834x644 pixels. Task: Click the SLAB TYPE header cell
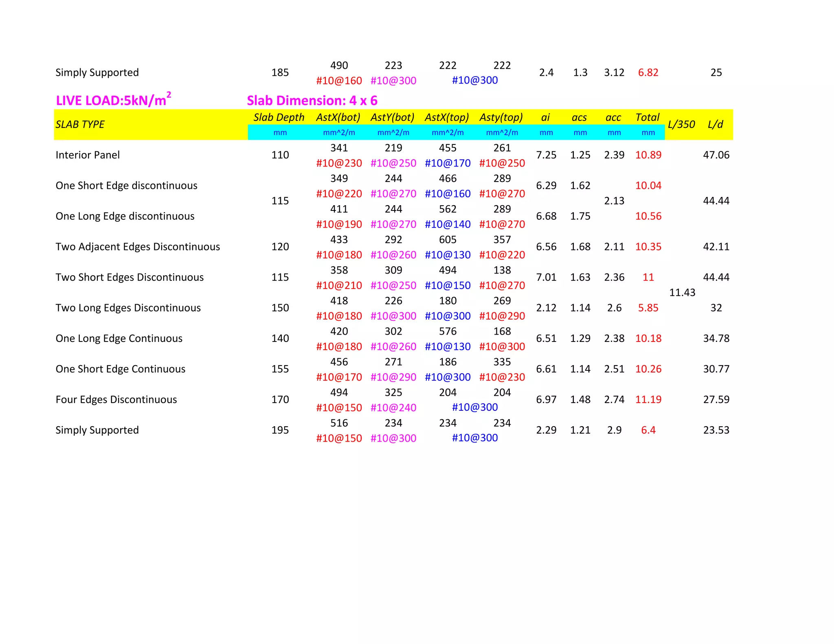pyautogui.click(x=80, y=125)
